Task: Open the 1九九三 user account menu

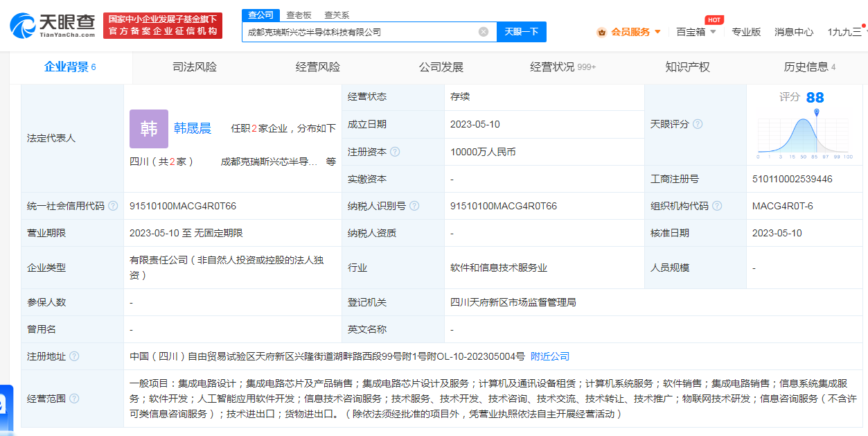Action: coord(844,32)
